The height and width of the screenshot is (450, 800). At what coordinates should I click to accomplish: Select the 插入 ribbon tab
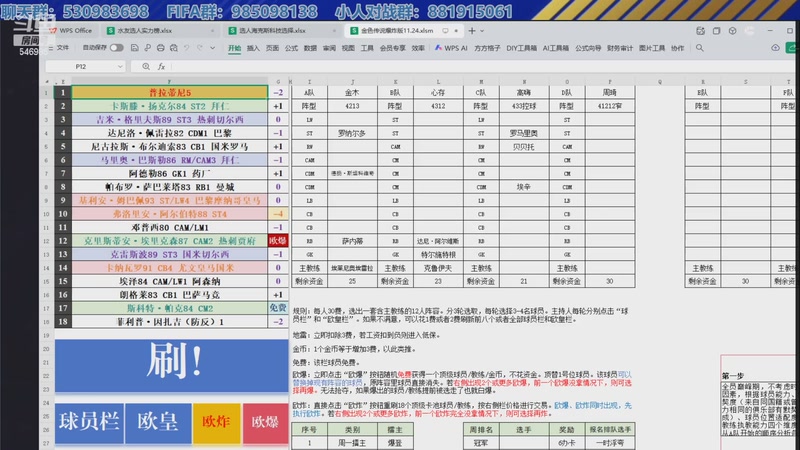[253, 48]
